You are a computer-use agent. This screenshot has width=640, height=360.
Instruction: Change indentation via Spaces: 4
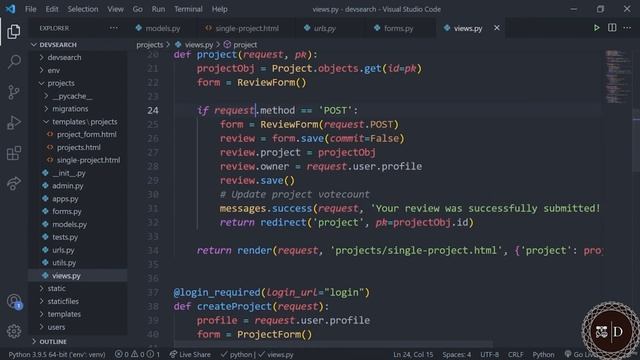pos(457,354)
